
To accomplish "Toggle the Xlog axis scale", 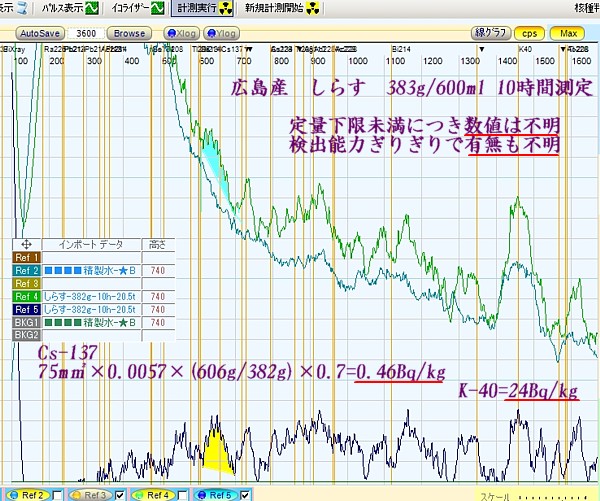I will pos(182,33).
